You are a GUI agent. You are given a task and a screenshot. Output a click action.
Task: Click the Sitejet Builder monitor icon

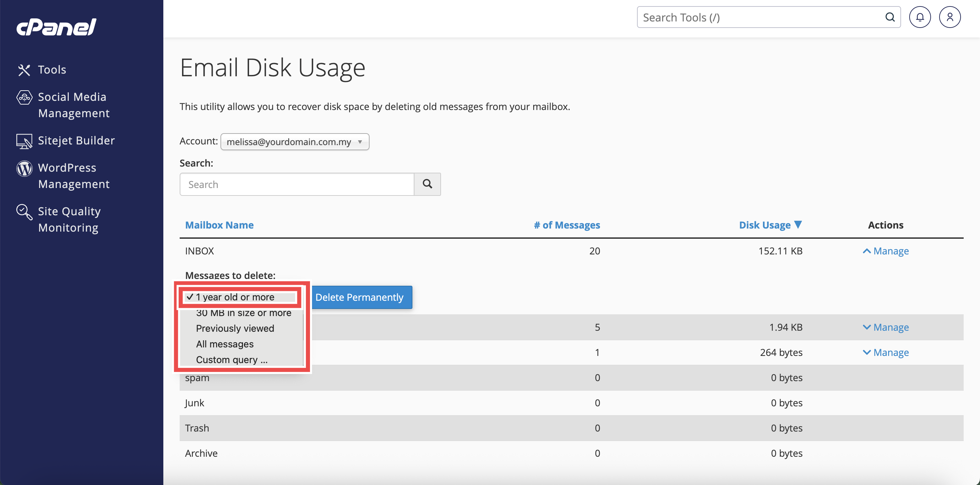point(24,141)
